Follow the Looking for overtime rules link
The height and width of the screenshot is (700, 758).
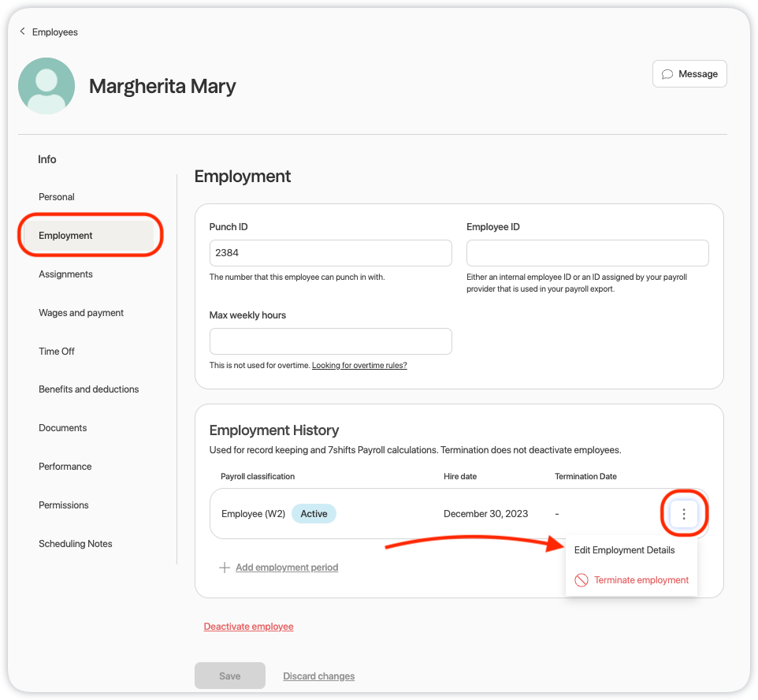(x=359, y=366)
